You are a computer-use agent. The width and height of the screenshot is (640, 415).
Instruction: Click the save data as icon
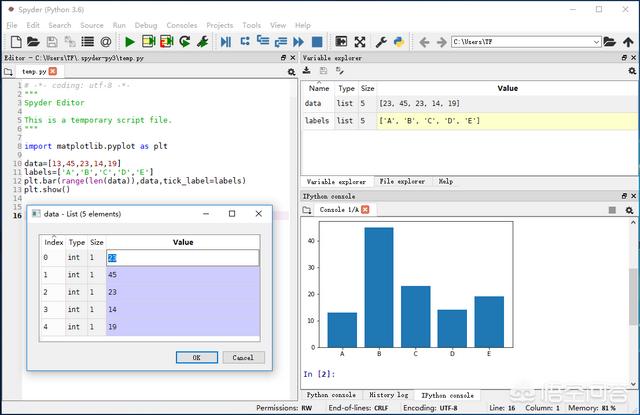tap(340, 71)
